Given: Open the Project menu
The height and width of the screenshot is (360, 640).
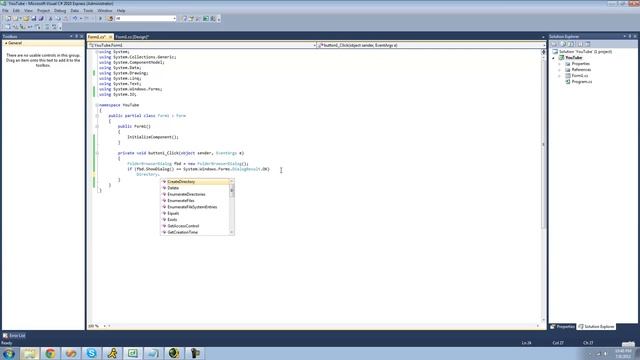Looking at the screenshot, I should coord(43,11).
